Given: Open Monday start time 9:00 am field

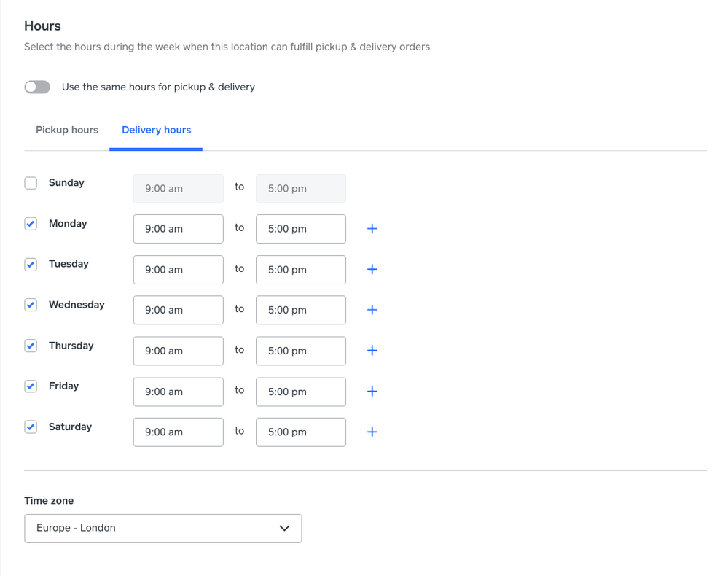Looking at the screenshot, I should click(178, 229).
